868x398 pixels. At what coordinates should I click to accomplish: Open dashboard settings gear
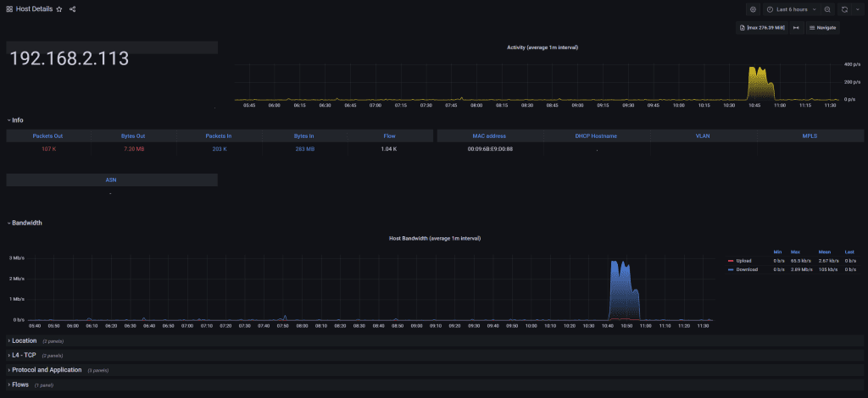coord(752,9)
